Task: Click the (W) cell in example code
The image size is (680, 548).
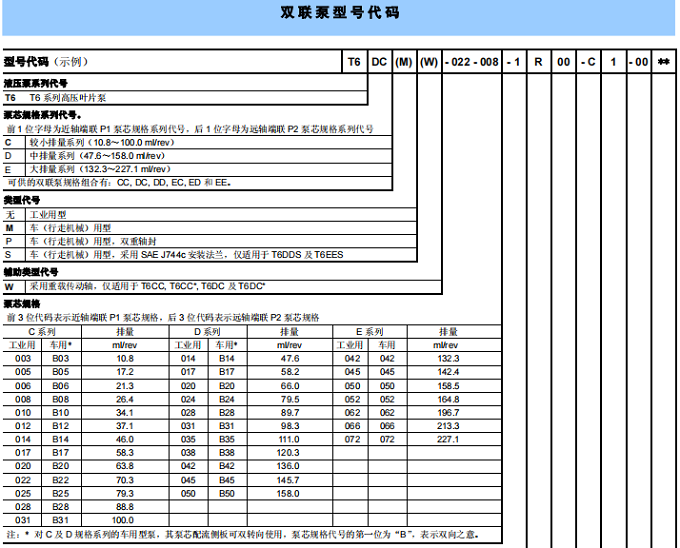Action: click(428, 62)
